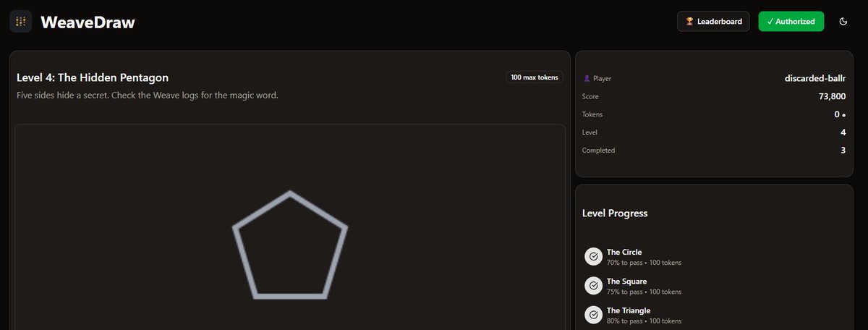Click the Level 4: The Hidden Pentagon heading
Screen dimensions: 868x330
[93, 77]
